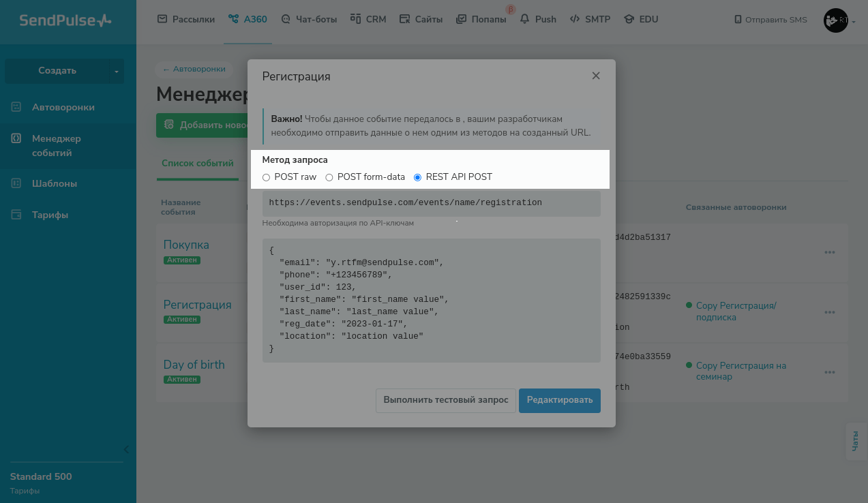The width and height of the screenshot is (868, 503).
Task: Click the events URL field
Action: (x=431, y=203)
